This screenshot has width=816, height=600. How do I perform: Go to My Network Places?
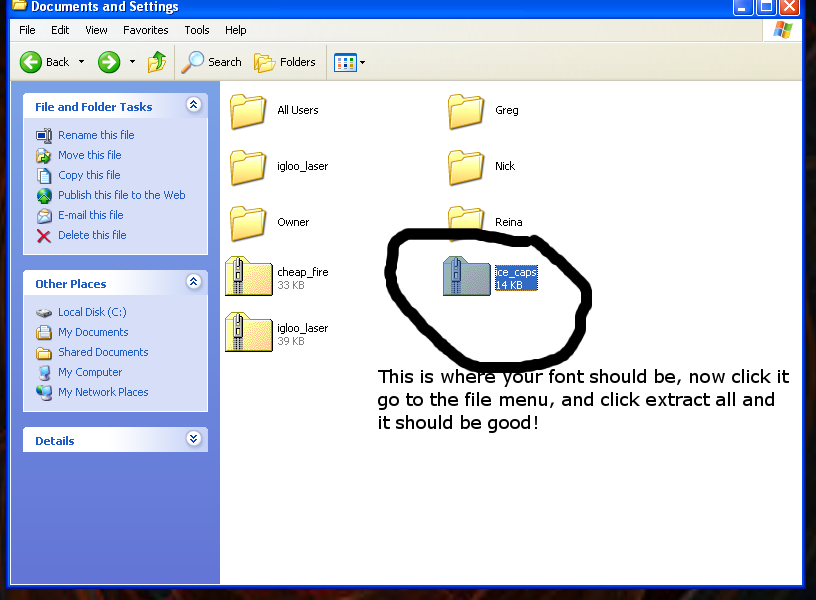pos(103,392)
